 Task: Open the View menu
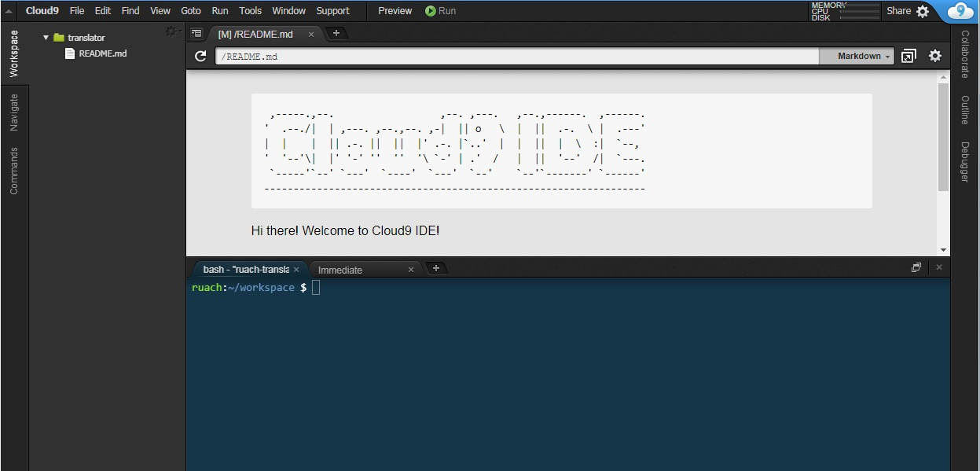[160, 11]
